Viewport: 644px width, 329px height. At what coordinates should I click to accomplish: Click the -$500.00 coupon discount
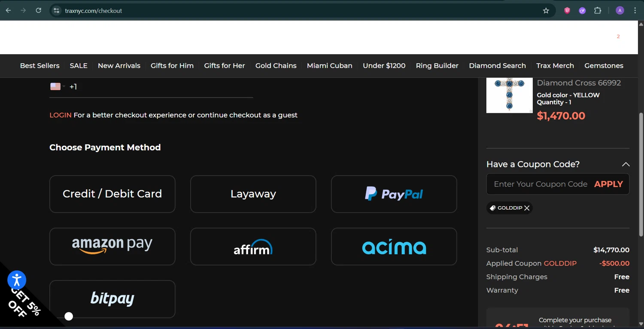pos(614,263)
